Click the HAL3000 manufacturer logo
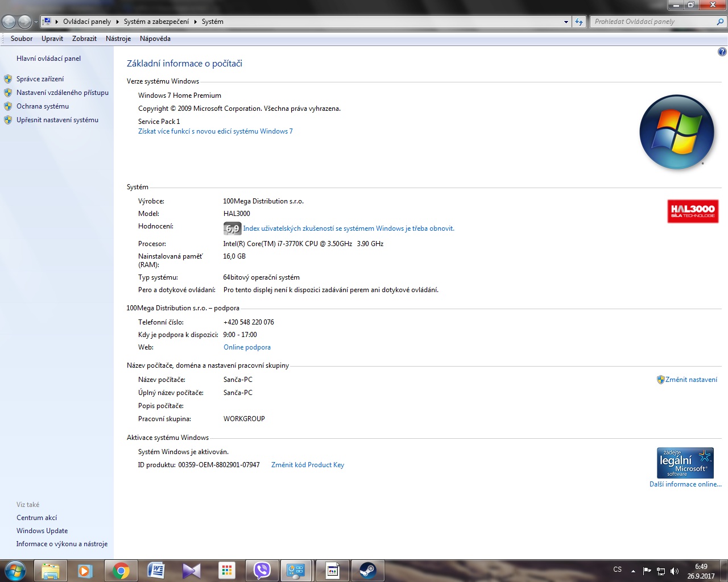 693,211
